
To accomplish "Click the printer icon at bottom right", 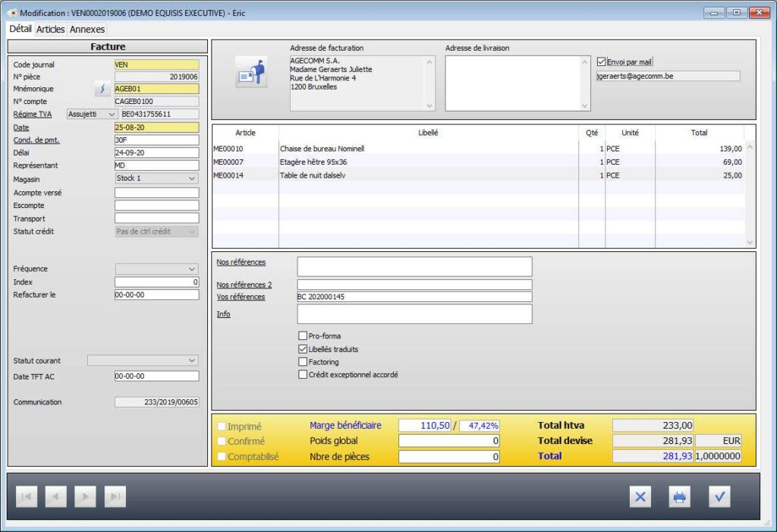I will click(x=679, y=496).
